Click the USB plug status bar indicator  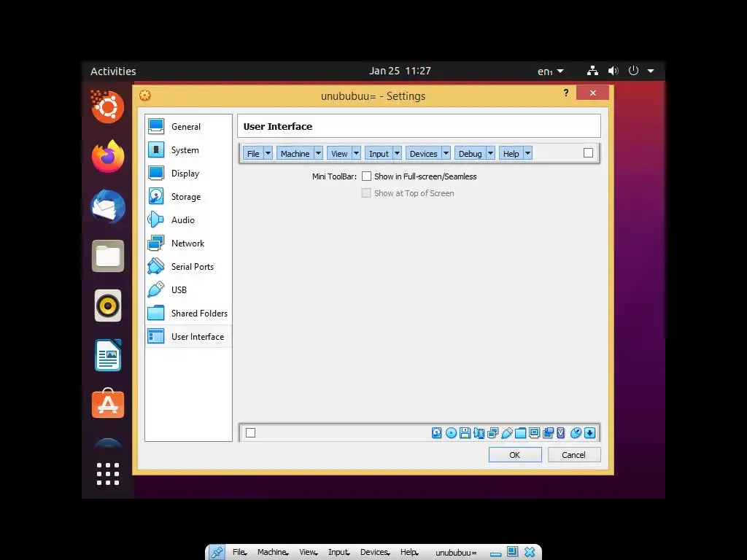click(x=507, y=433)
